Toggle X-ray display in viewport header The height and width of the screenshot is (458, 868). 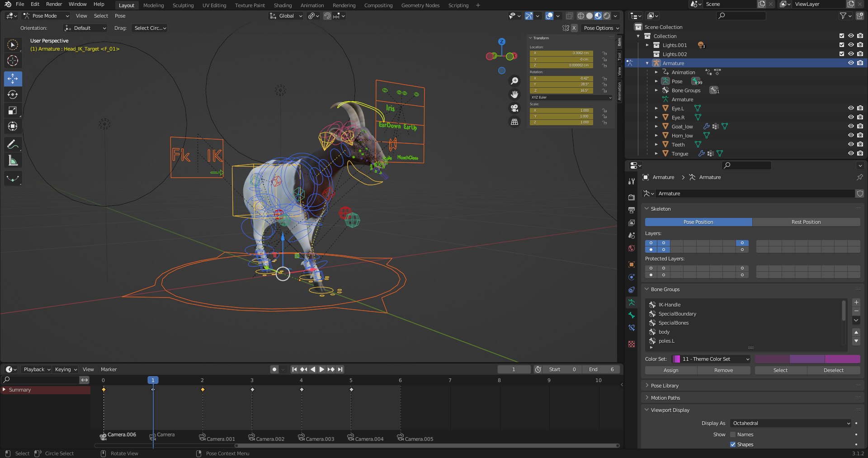point(570,16)
